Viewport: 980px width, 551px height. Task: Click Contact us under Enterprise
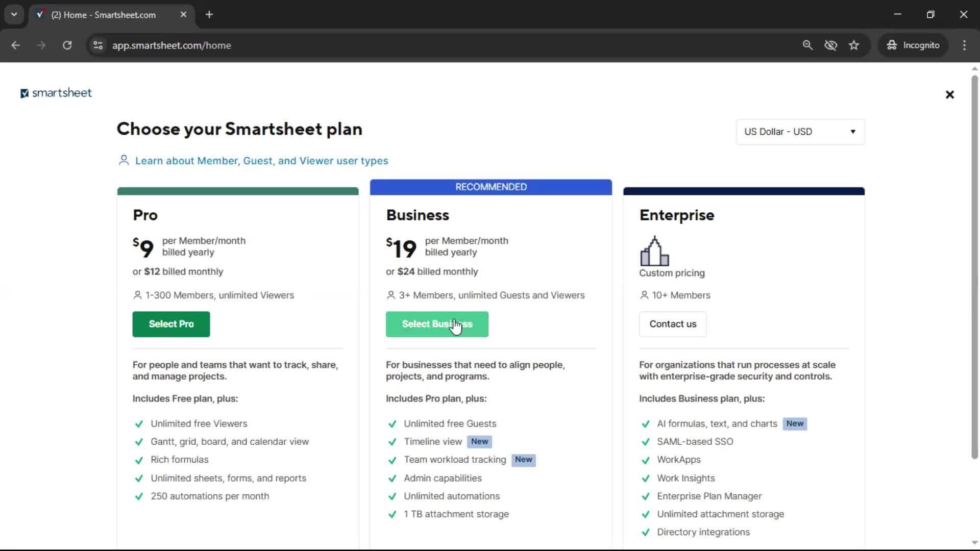tap(672, 324)
